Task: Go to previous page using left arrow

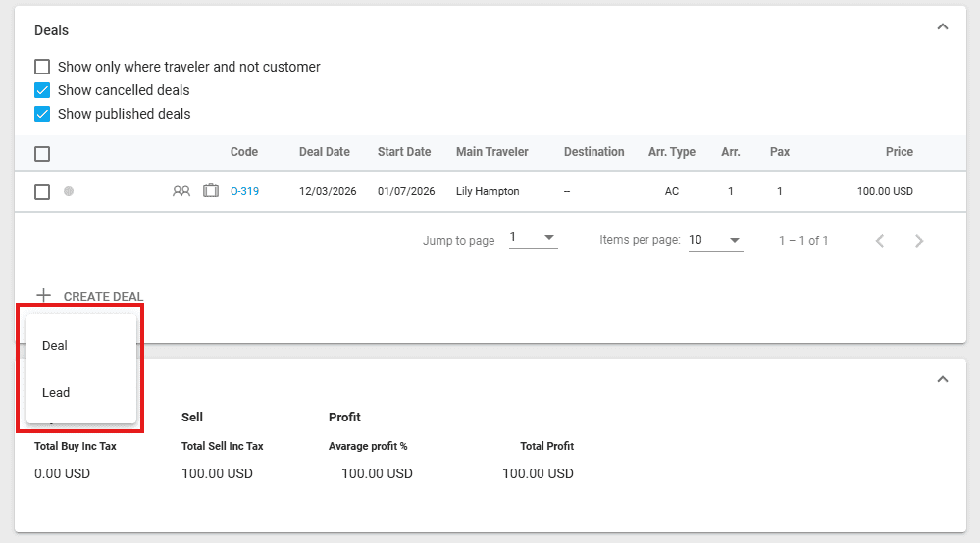Action: coord(880,241)
